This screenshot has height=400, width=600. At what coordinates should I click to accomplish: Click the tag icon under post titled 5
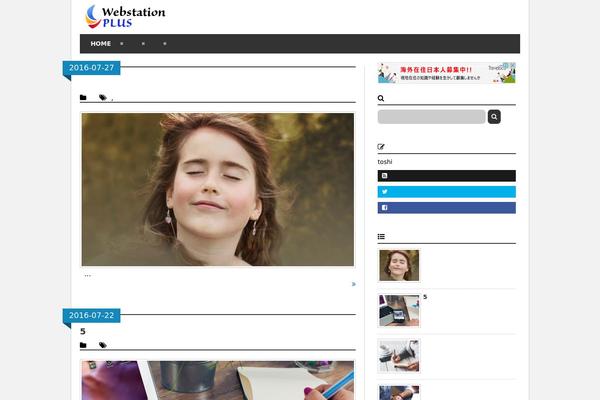(x=102, y=345)
